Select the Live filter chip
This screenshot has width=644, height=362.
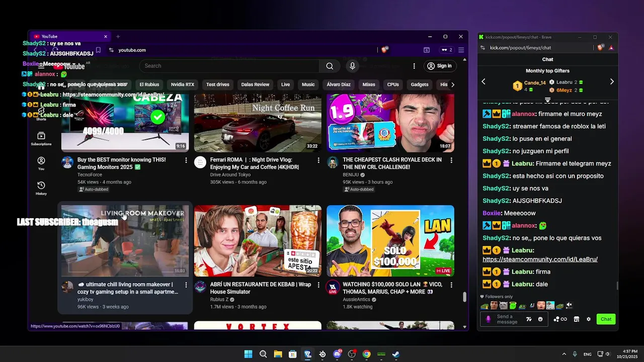pos(285,84)
